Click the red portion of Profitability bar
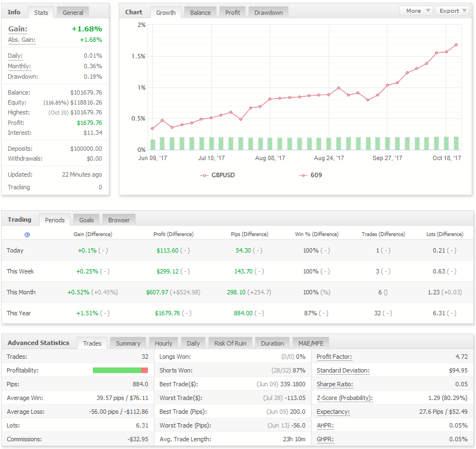The height and width of the screenshot is (449, 476). pos(145,370)
